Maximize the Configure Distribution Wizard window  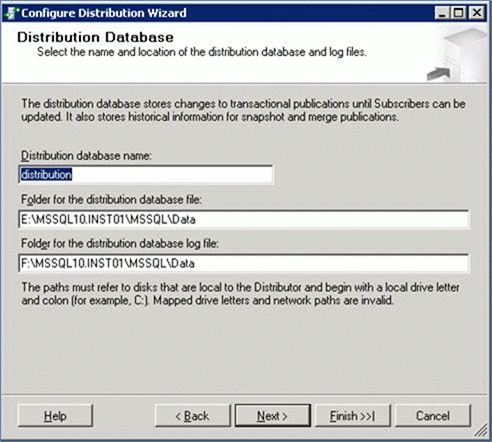click(x=459, y=13)
